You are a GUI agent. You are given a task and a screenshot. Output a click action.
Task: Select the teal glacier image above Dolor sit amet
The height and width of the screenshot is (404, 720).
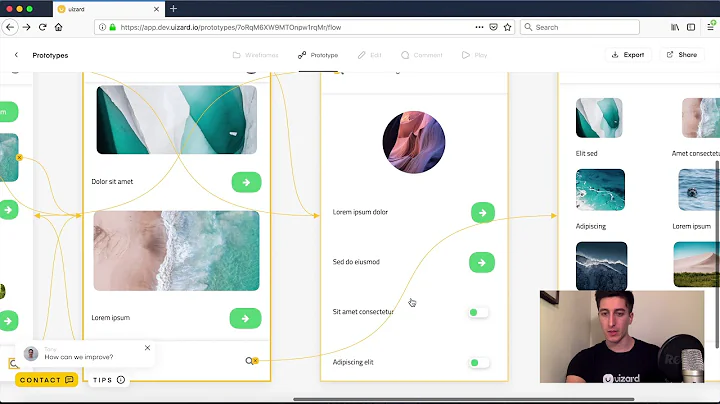(177, 119)
